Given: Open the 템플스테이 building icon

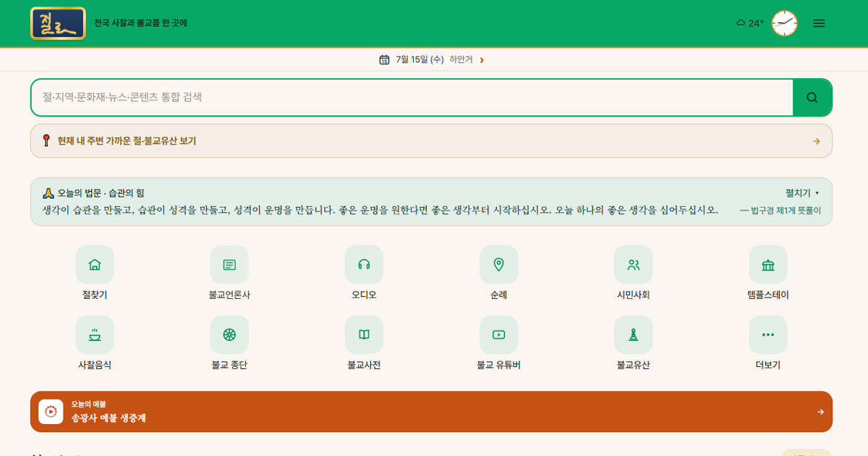Looking at the screenshot, I should [768, 264].
